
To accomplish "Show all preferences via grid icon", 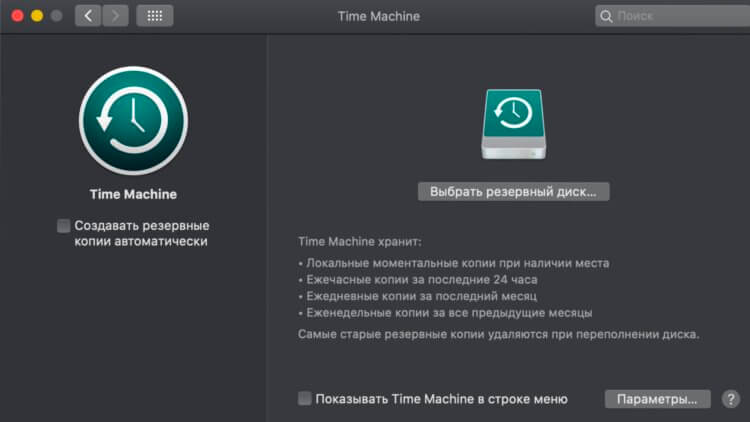I will pyautogui.click(x=154, y=16).
